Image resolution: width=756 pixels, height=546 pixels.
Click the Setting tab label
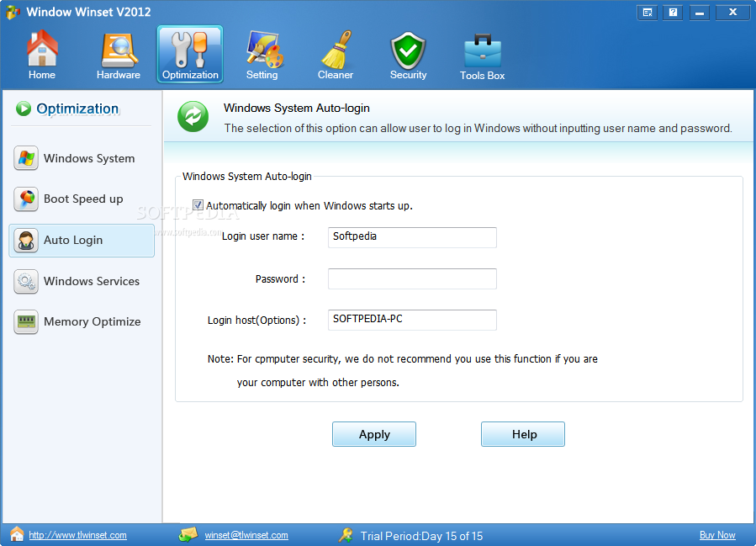pyautogui.click(x=262, y=75)
